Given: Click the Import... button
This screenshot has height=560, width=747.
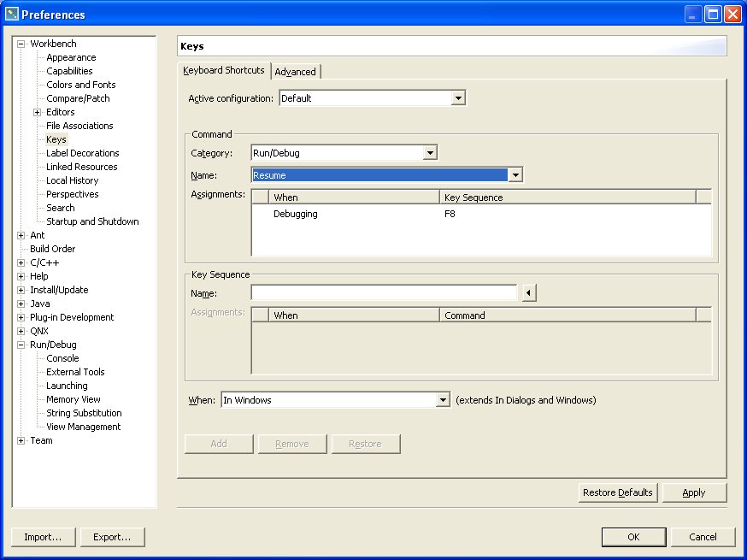Looking at the screenshot, I should 43,537.
